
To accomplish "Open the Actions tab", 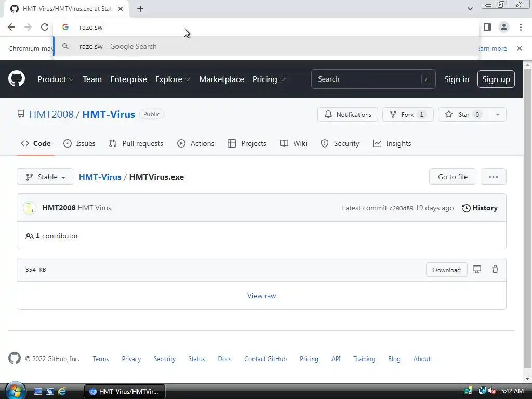I will click(196, 143).
